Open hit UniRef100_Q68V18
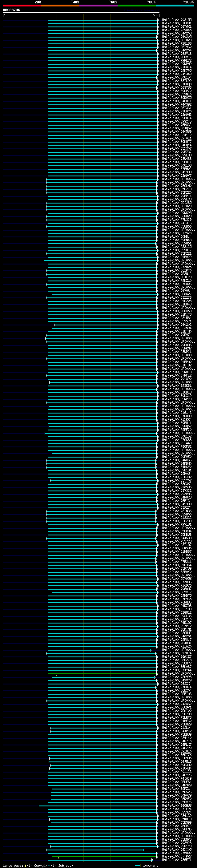The height and width of the screenshot is (868, 197). tap(177, 54)
